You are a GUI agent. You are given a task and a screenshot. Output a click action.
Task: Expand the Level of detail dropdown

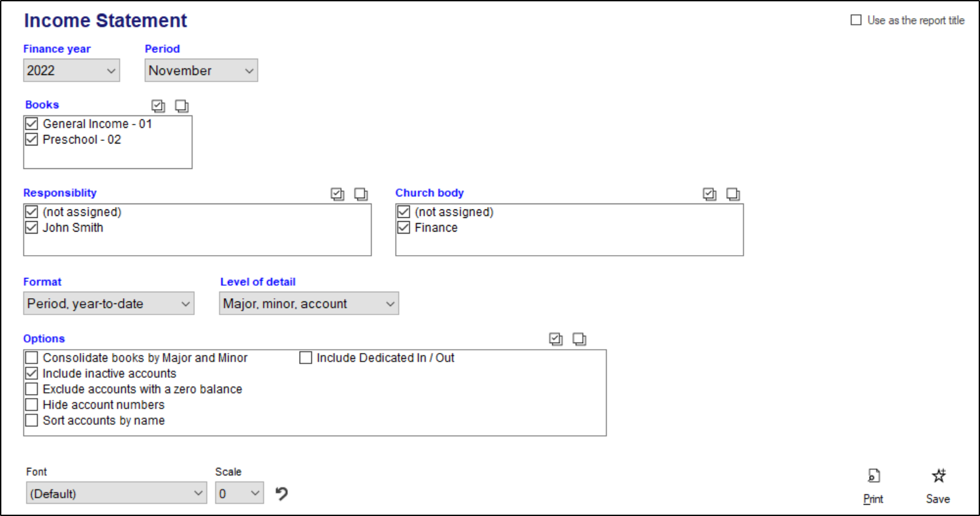coord(309,304)
